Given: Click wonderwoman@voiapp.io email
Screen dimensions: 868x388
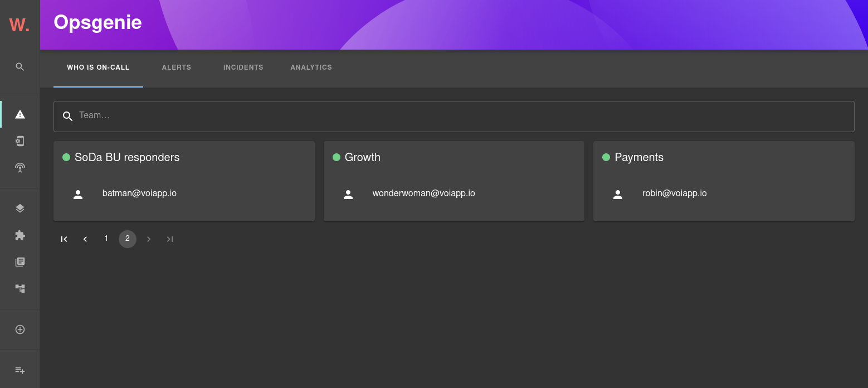Looking at the screenshot, I should (424, 193).
